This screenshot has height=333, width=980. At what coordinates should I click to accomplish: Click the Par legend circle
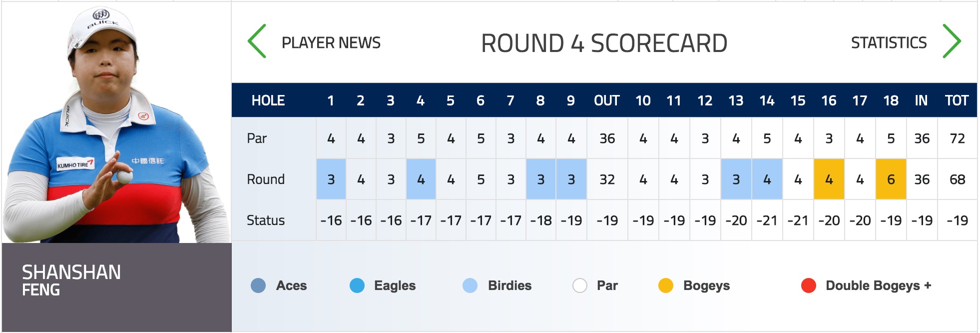[580, 285]
